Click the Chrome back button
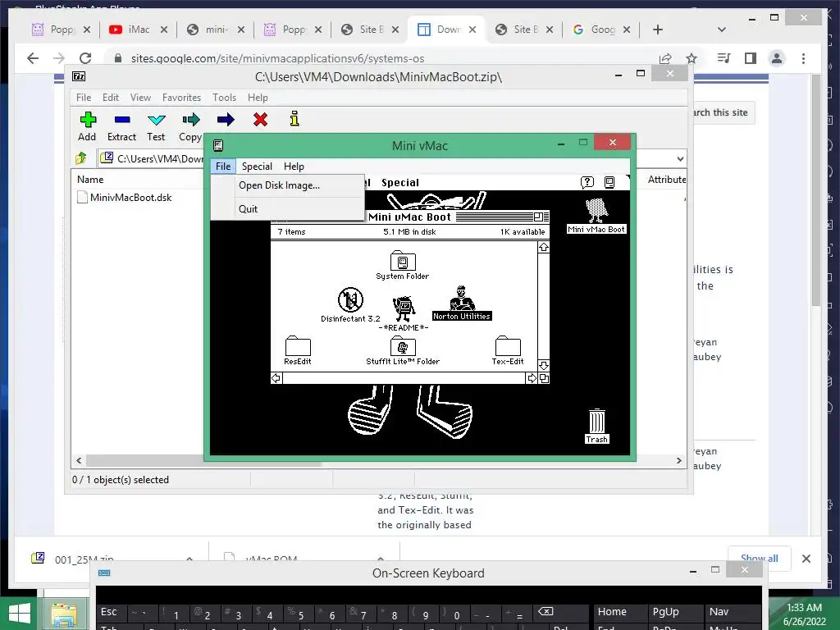Image resolution: width=840 pixels, height=630 pixels. pyautogui.click(x=33, y=58)
